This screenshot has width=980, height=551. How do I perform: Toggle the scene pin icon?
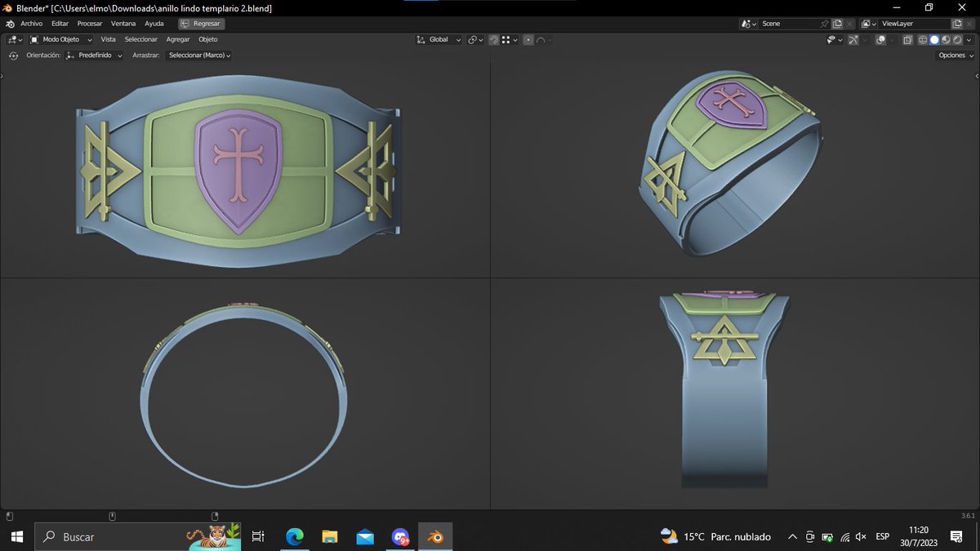coord(825,24)
